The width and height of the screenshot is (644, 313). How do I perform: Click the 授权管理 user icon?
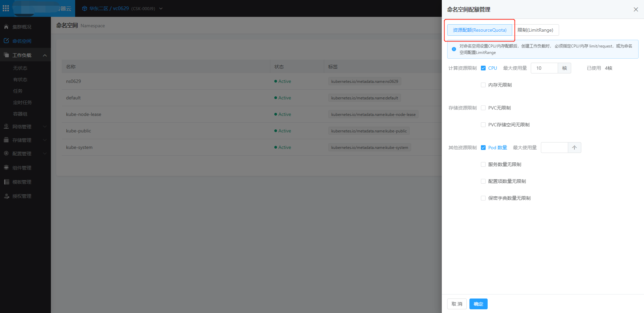pyautogui.click(x=6, y=196)
